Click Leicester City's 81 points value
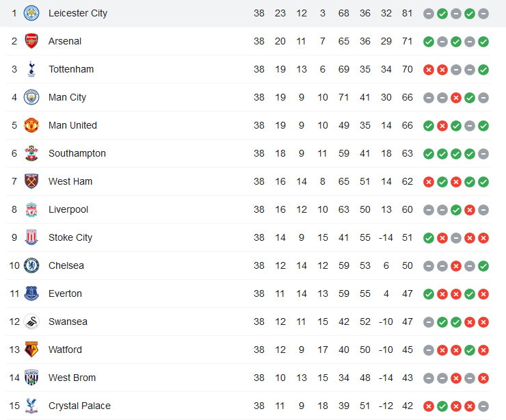The height and width of the screenshot is (420, 506). [408, 13]
